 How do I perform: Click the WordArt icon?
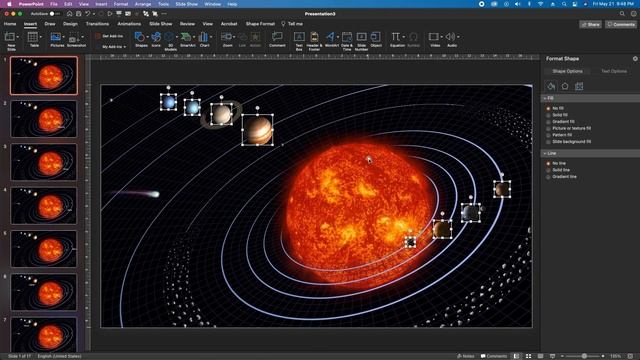point(330,37)
